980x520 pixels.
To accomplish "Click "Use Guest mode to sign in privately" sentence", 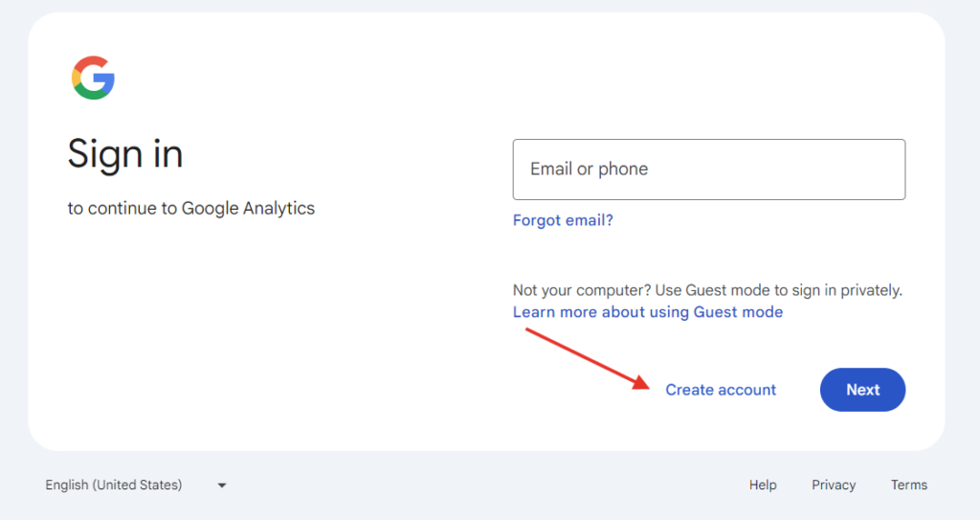I will 779,290.
